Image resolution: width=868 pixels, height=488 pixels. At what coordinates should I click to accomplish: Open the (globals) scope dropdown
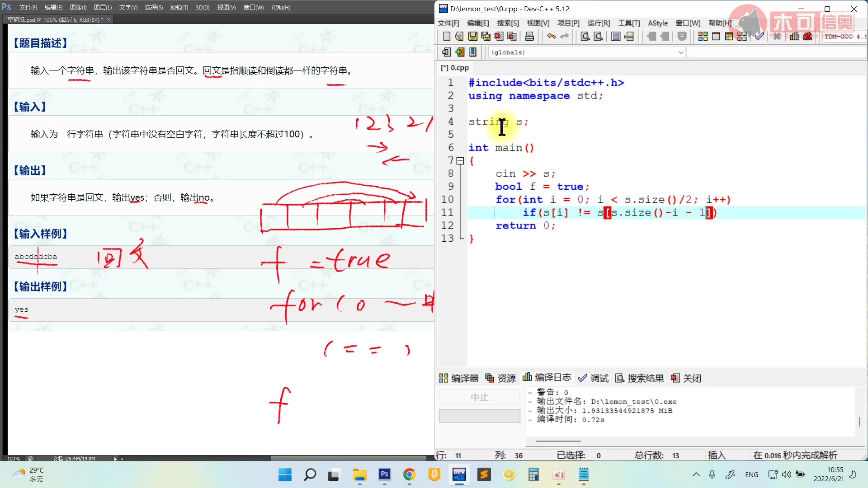680,52
